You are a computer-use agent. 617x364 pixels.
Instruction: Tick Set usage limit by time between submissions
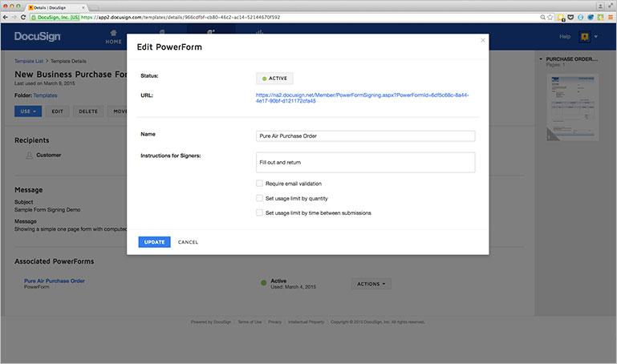[x=259, y=212]
